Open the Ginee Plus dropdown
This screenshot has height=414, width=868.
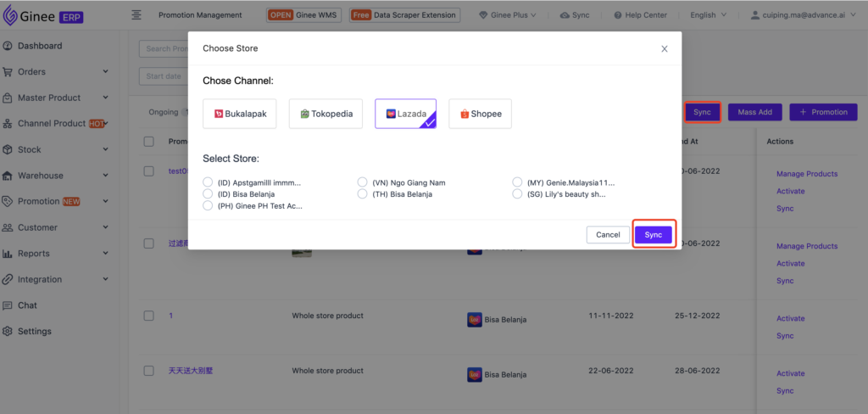click(x=508, y=15)
